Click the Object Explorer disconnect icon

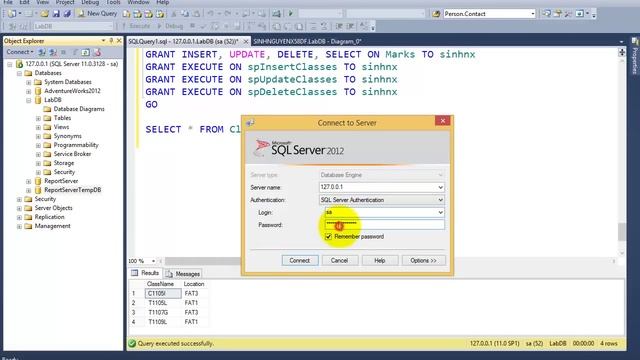(x=53, y=52)
